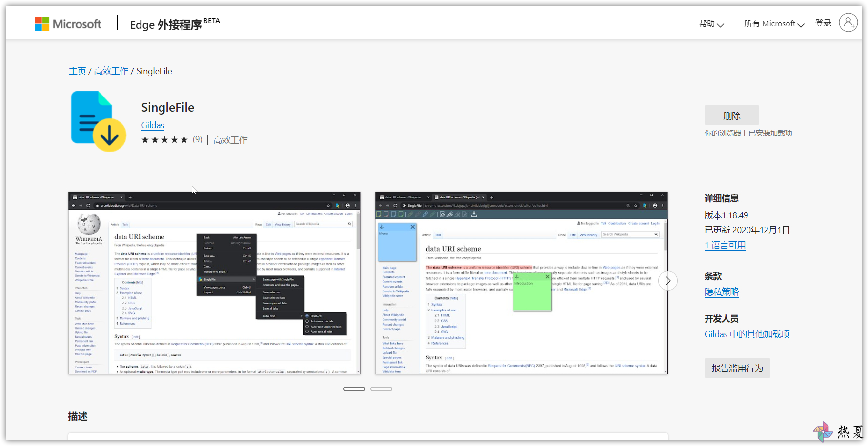Select the first carousel page indicator
Image resolution: width=868 pixels, height=446 pixels.
tap(354, 389)
